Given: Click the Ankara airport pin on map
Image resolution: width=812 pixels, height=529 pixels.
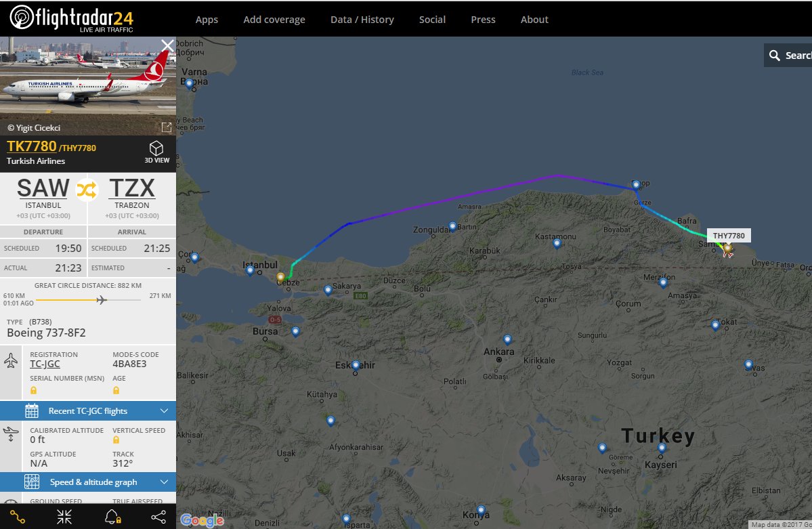Looking at the screenshot, I should pyautogui.click(x=507, y=340).
